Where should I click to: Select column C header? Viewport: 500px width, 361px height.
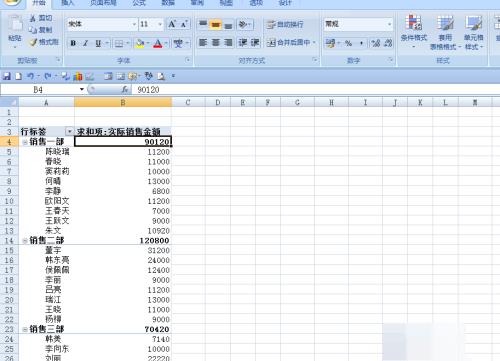click(x=188, y=102)
